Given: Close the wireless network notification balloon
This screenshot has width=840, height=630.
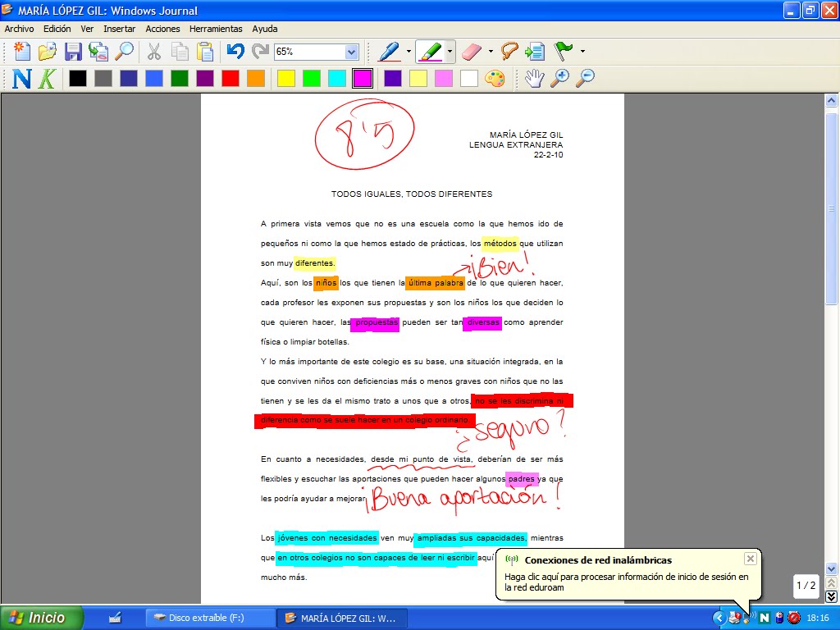Looking at the screenshot, I should [x=750, y=559].
